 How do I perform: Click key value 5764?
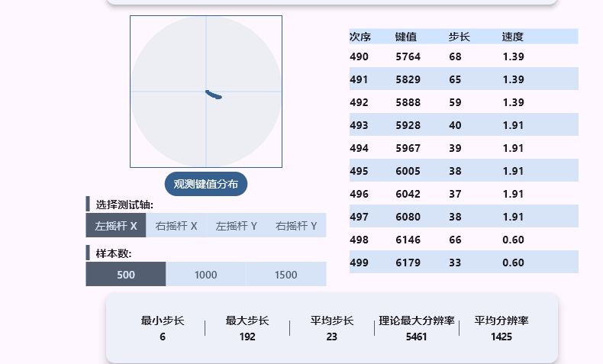click(408, 56)
